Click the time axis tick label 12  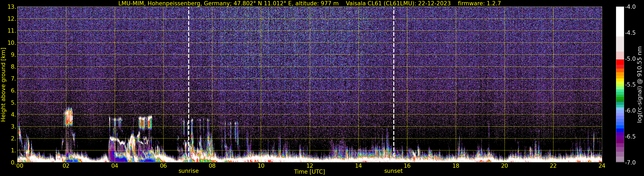pyautogui.click(x=310, y=166)
